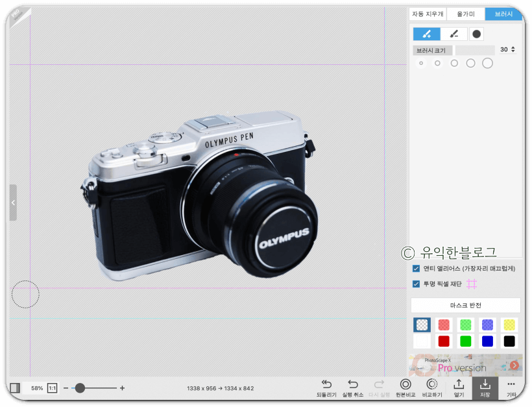Viewport: 532px width, 407px height.
Task: Select the transparent checkerboard background swatch
Action: point(422,325)
